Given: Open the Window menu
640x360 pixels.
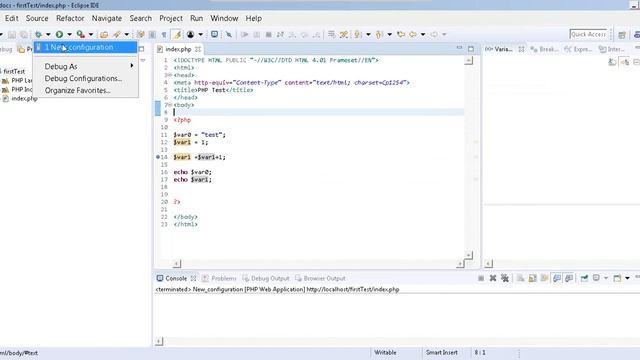Looking at the screenshot, I should point(224,18).
